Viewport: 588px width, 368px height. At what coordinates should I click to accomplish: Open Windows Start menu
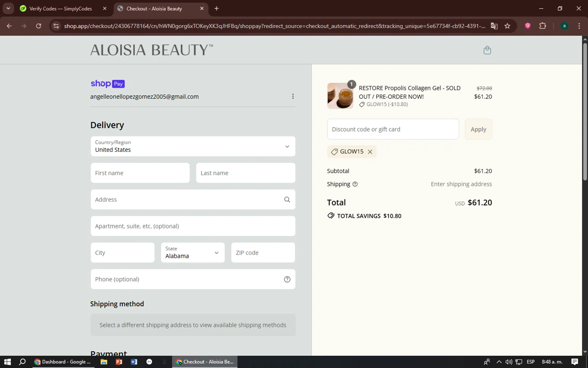(7, 362)
